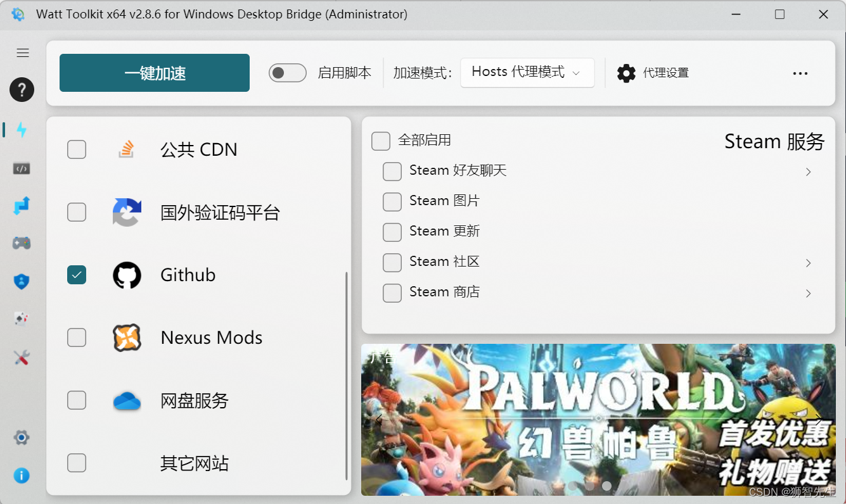
Task: Go to previous ad banner slide arrow
Action: click(x=379, y=420)
